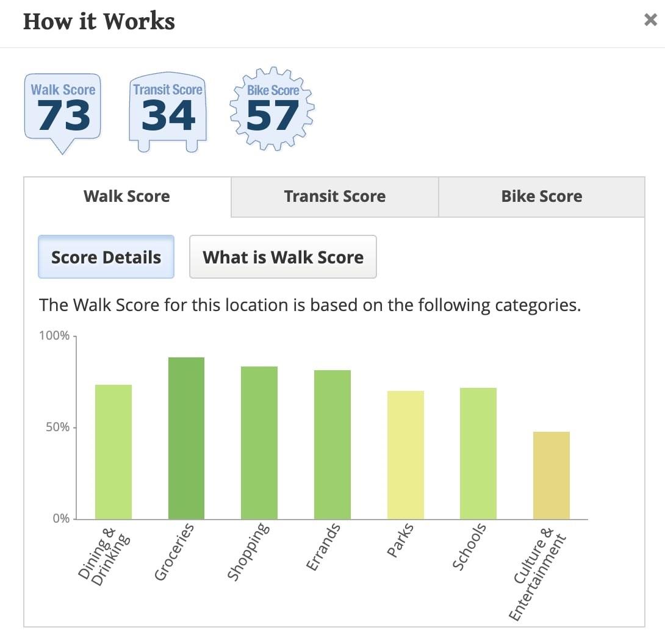Image resolution: width=665 pixels, height=644 pixels.
Task: Click the Dining & Drinking bar
Action: (x=113, y=452)
